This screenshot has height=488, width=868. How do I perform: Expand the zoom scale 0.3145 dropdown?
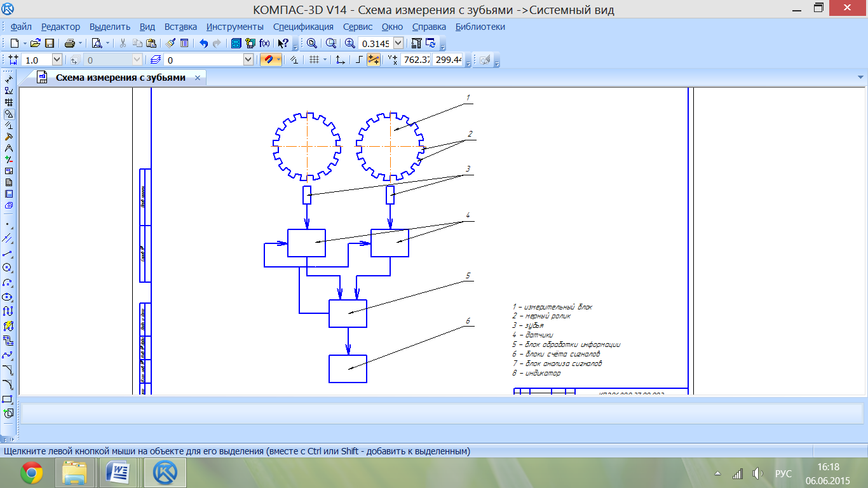tap(398, 43)
